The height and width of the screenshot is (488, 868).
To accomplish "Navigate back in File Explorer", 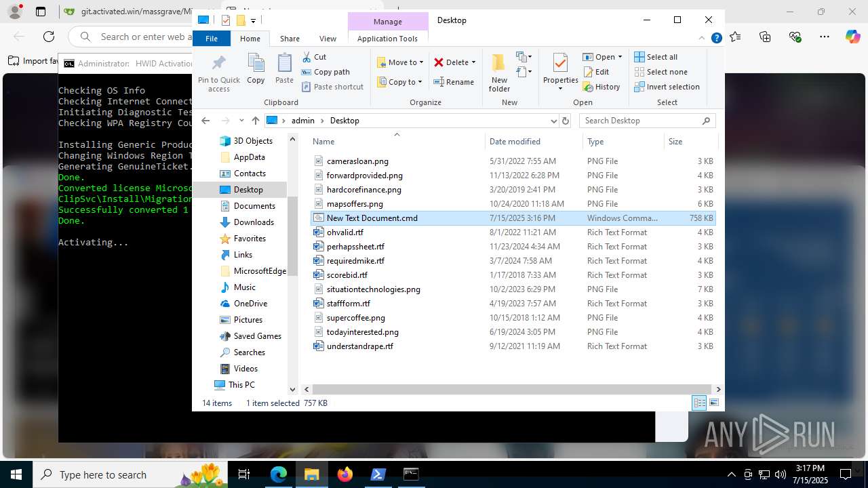I will pos(206,121).
